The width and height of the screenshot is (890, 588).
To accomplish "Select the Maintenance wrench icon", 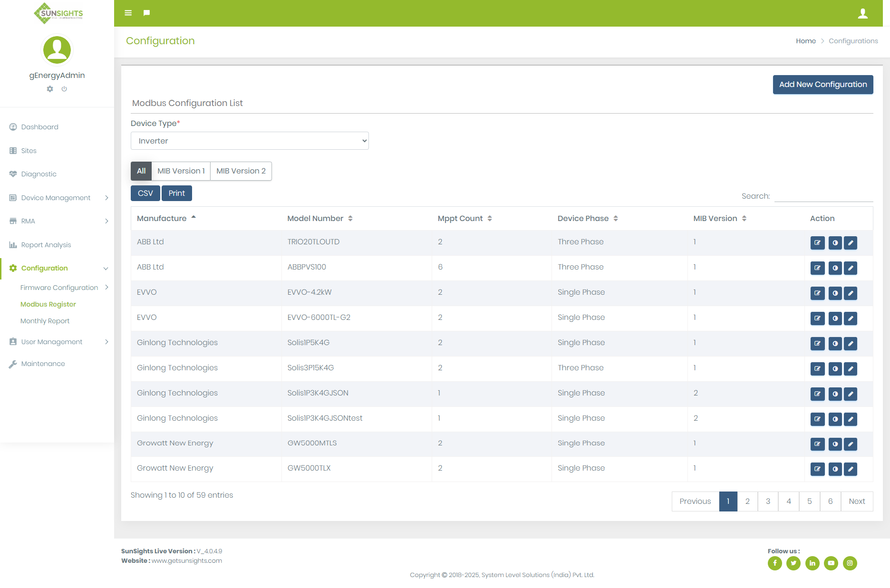I will [x=13, y=364].
